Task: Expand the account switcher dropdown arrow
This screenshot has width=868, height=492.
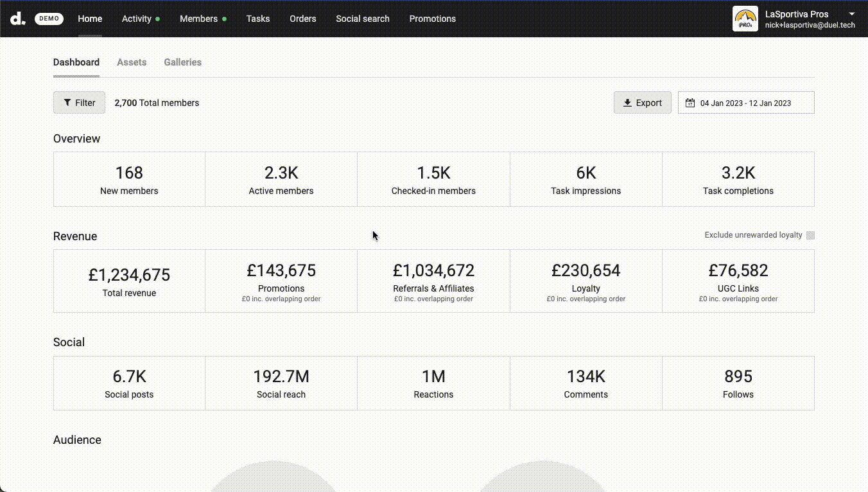Action: pyautogui.click(x=852, y=13)
